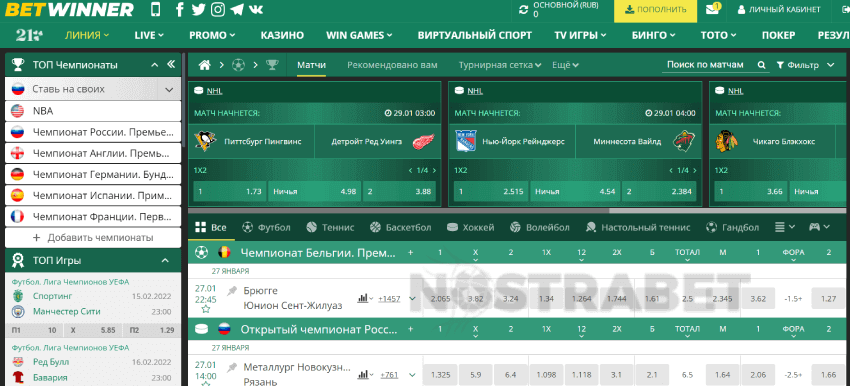Collapse sidebar with double arrow icon

tap(171, 65)
